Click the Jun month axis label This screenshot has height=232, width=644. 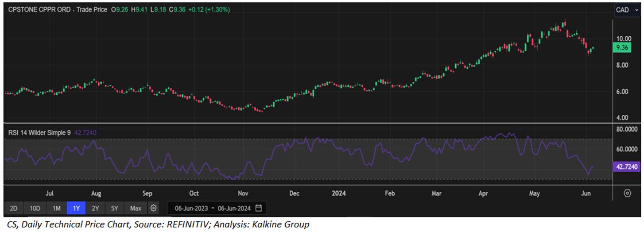tap(586, 193)
